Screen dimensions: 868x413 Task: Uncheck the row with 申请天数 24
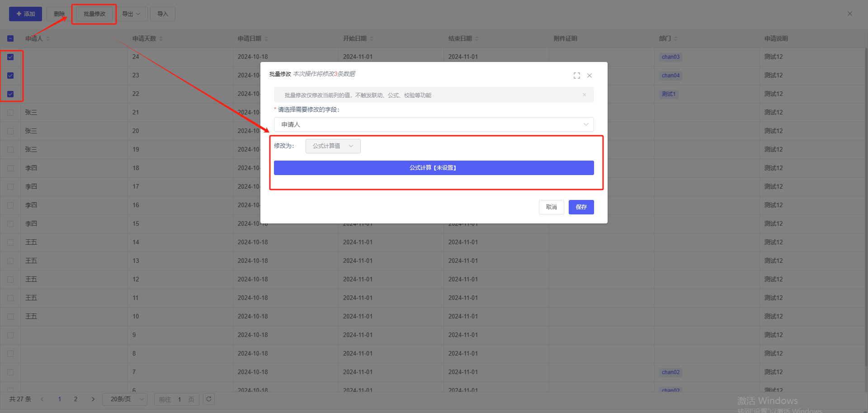pos(10,57)
